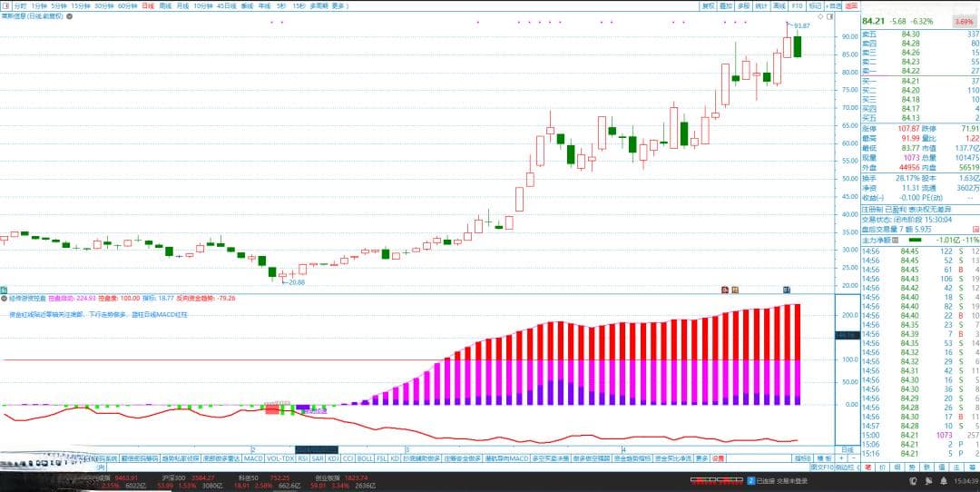Select the 分时 timeframe

pyautogui.click(x=19, y=5)
